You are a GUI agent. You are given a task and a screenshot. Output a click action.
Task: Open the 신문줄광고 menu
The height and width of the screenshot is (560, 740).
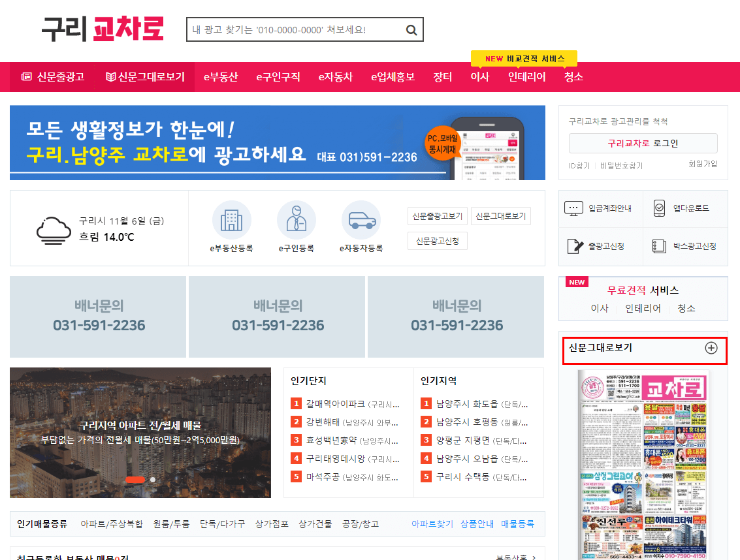(x=53, y=76)
